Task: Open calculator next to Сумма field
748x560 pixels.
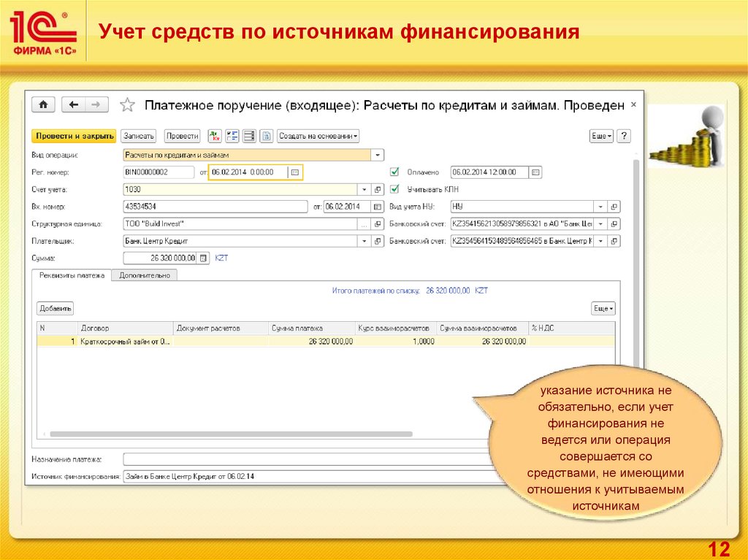Action: pyautogui.click(x=204, y=258)
